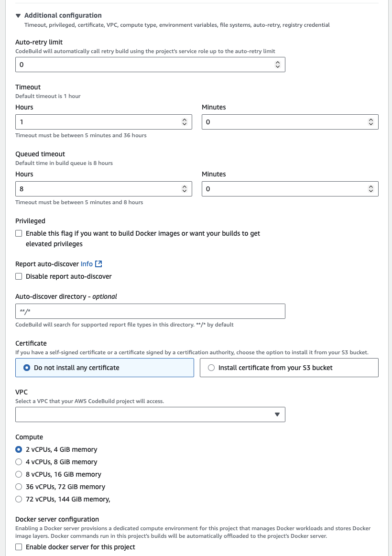Viewport: 392px width, 556px height.
Task: Select 2 vCPUs, 4 GiB memory compute
Action: [x=19, y=449]
